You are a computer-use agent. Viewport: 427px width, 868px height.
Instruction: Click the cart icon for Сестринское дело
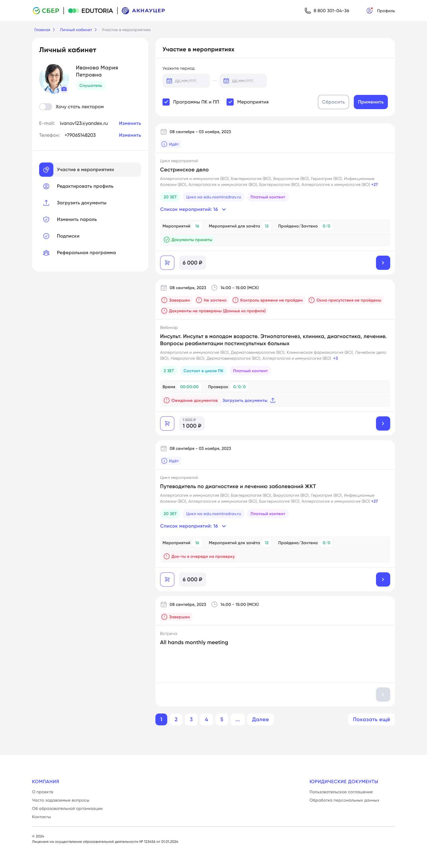pos(167,263)
